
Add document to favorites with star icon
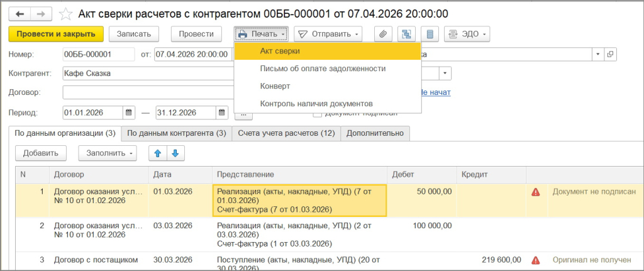[x=65, y=13]
